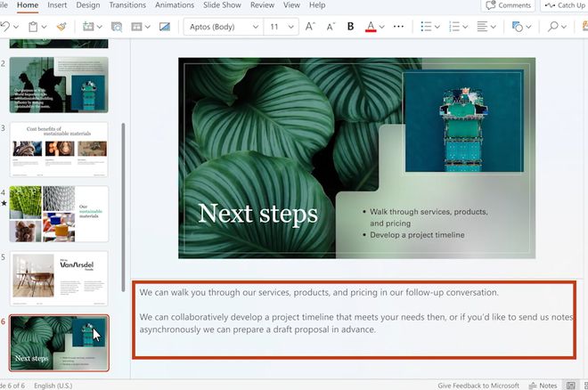Open the Transitions tab
588x390 pixels.
[x=127, y=5]
